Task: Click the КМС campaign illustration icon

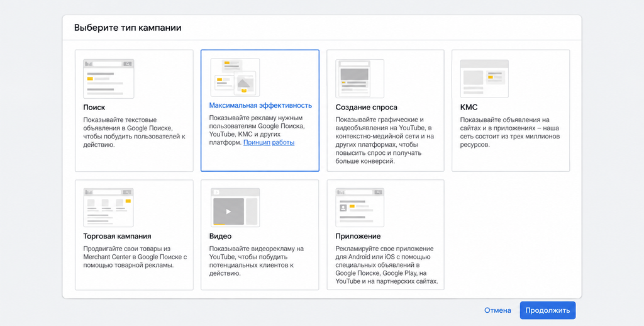Action: 484,79
